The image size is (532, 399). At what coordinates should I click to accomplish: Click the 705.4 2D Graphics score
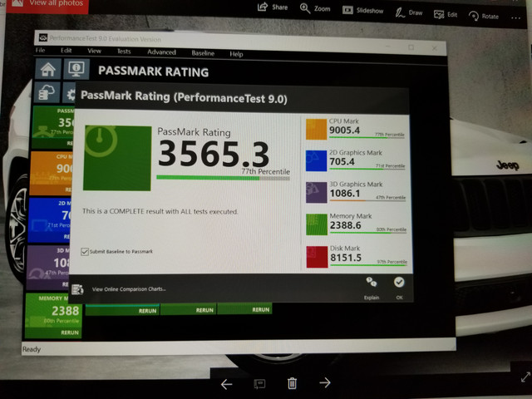click(x=342, y=161)
